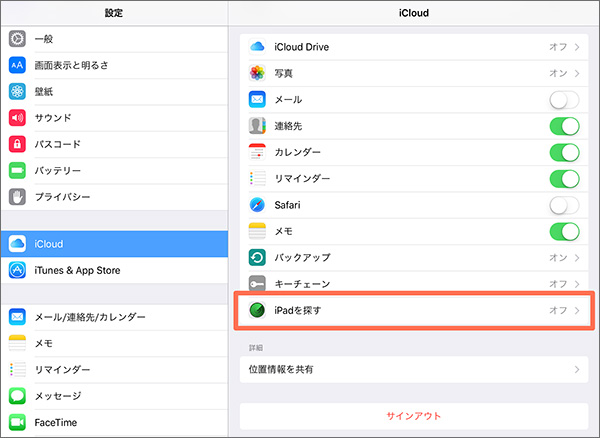Select バッテリー label in sidebar
The image size is (600, 438).
click(x=58, y=171)
